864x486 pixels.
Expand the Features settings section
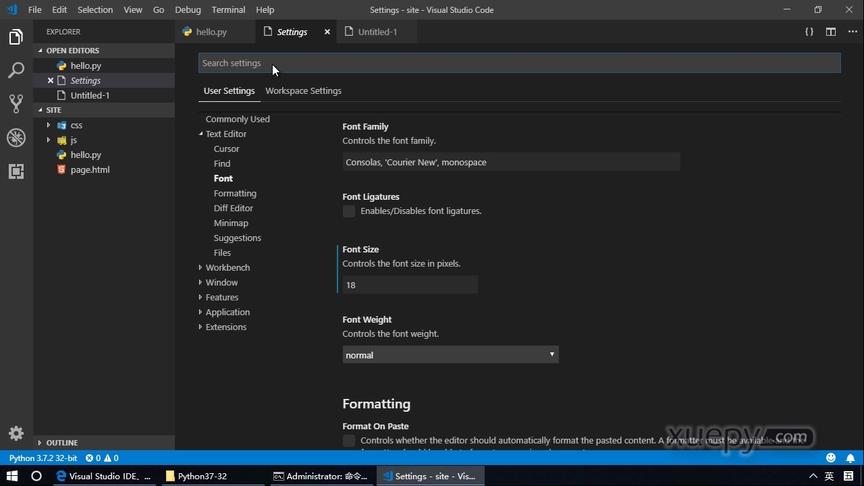[x=201, y=297]
